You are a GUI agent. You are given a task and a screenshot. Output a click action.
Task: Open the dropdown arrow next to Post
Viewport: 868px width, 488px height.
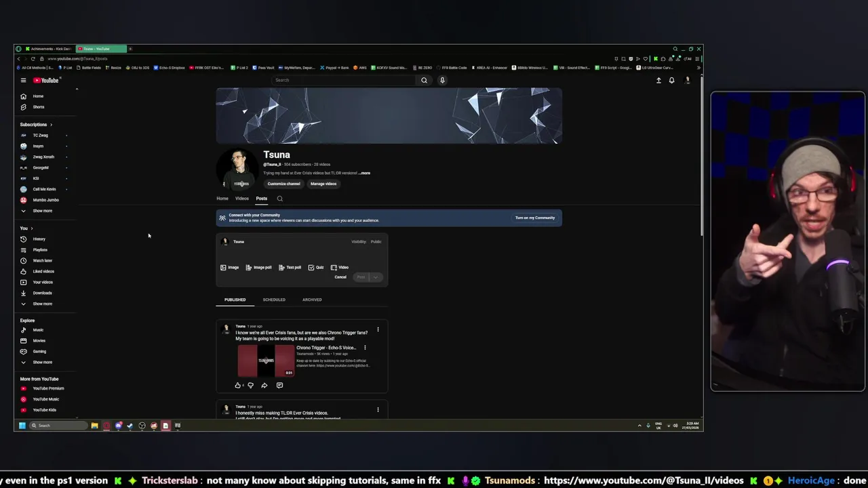coord(376,277)
